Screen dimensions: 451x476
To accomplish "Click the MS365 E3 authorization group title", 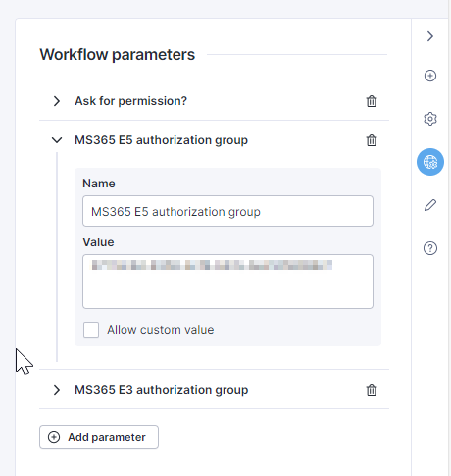I will [162, 390].
